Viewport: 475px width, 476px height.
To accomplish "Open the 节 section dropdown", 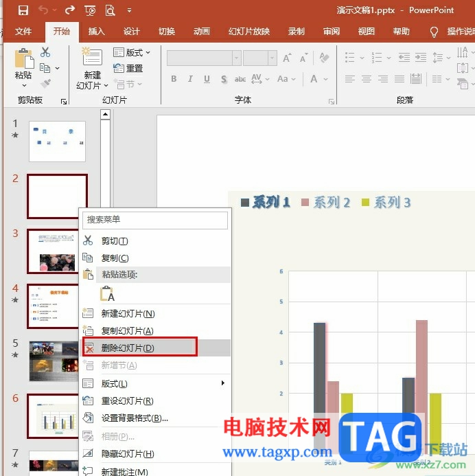I will pyautogui.click(x=128, y=84).
